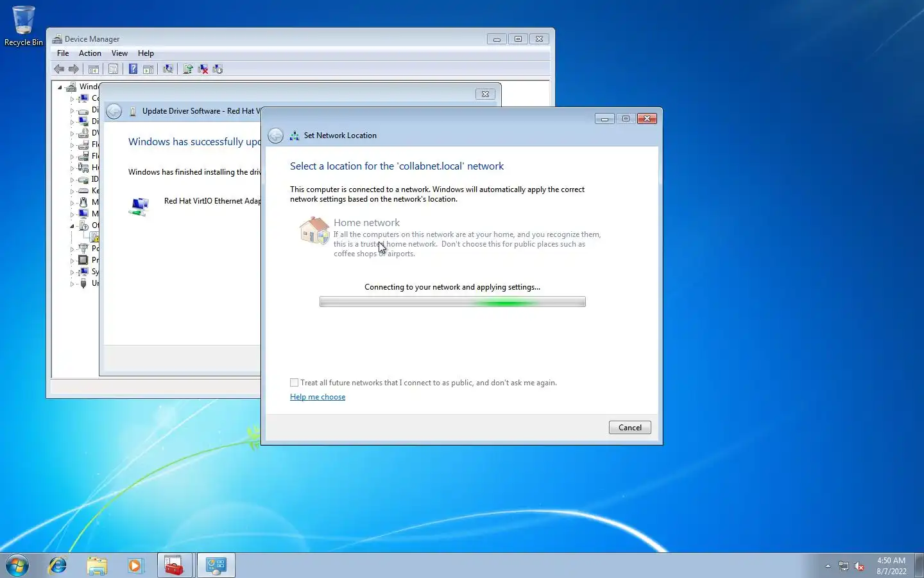Open the Recycle Bin desktop icon
This screenshot has width=924, height=578.
pyautogui.click(x=24, y=26)
